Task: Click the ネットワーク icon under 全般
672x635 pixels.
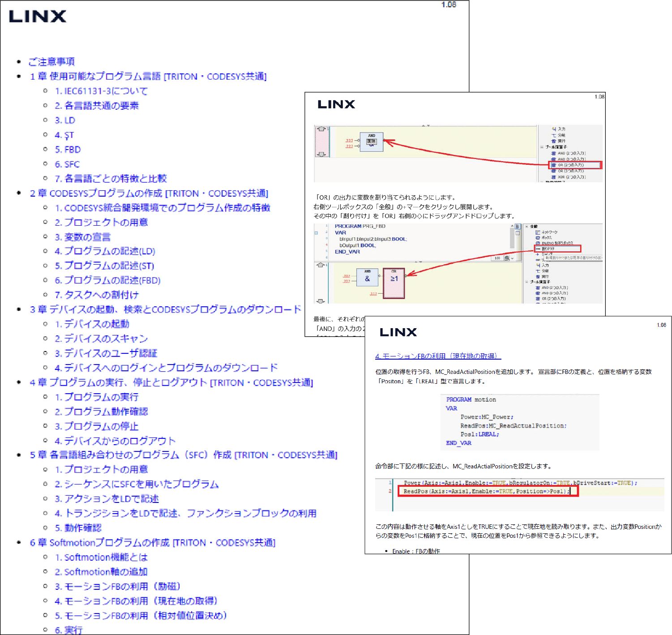Action: click(x=538, y=232)
